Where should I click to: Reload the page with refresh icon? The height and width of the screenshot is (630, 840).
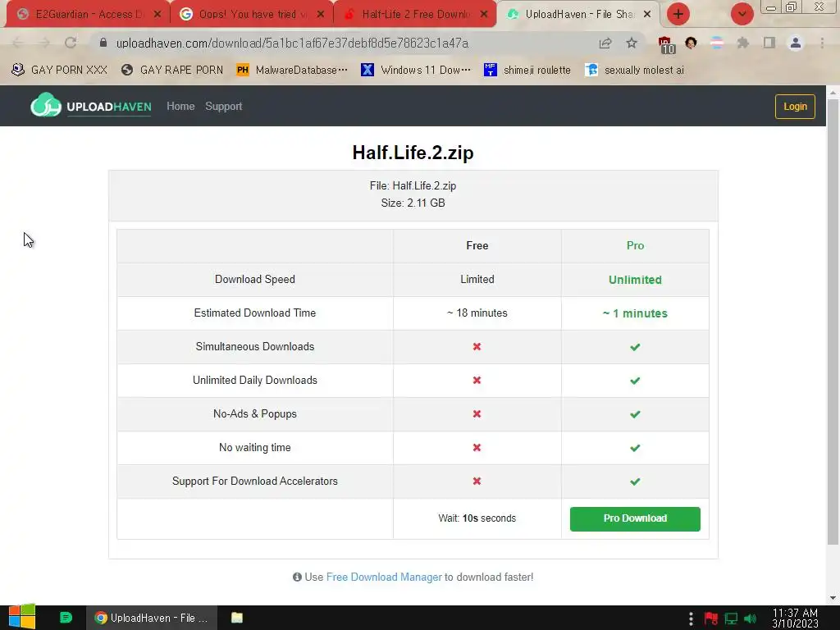tap(71, 43)
